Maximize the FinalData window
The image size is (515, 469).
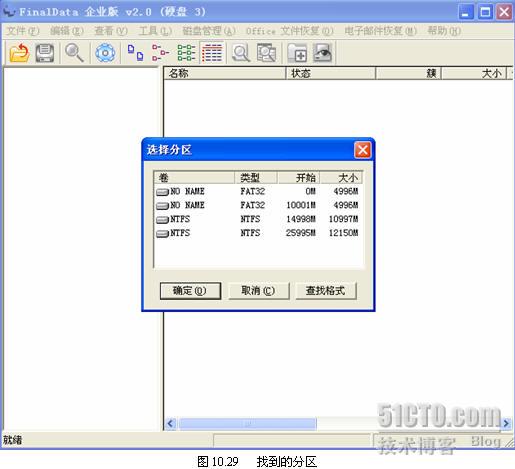485,12
